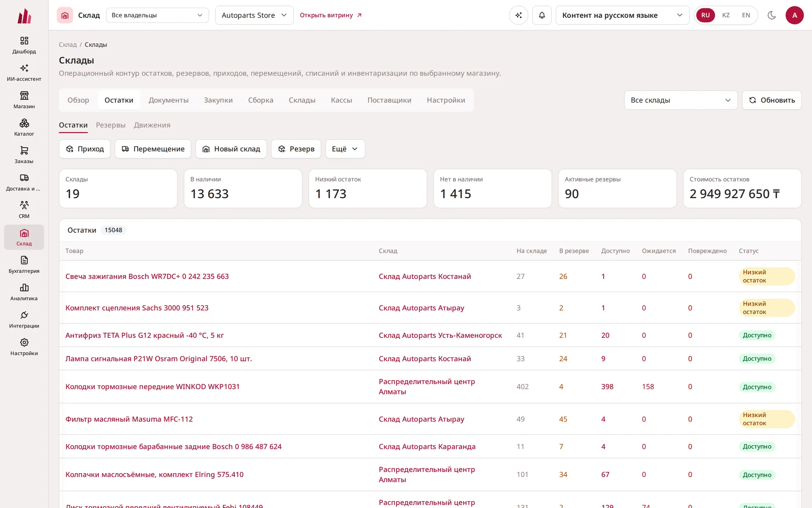This screenshot has width=812, height=508.
Task: Open Бухгалтерия in the sidebar
Action: pyautogui.click(x=24, y=265)
